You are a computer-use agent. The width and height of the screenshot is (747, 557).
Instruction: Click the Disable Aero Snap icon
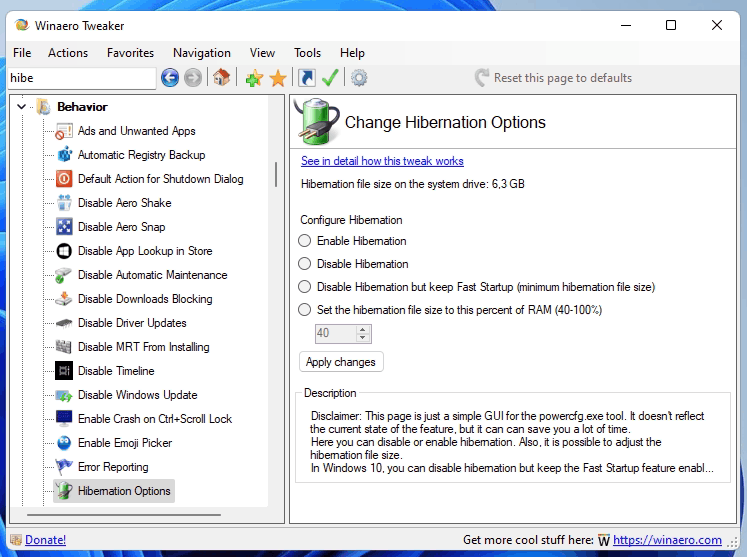pos(64,227)
